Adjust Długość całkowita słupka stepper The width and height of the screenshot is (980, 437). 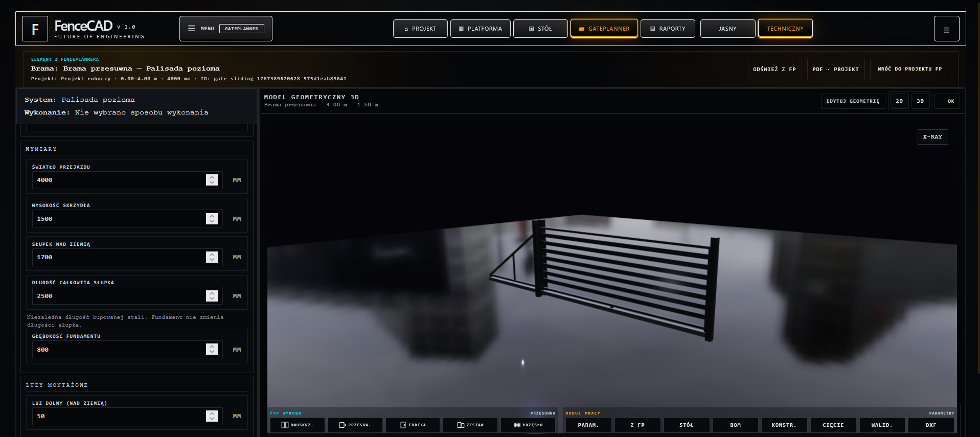click(212, 296)
